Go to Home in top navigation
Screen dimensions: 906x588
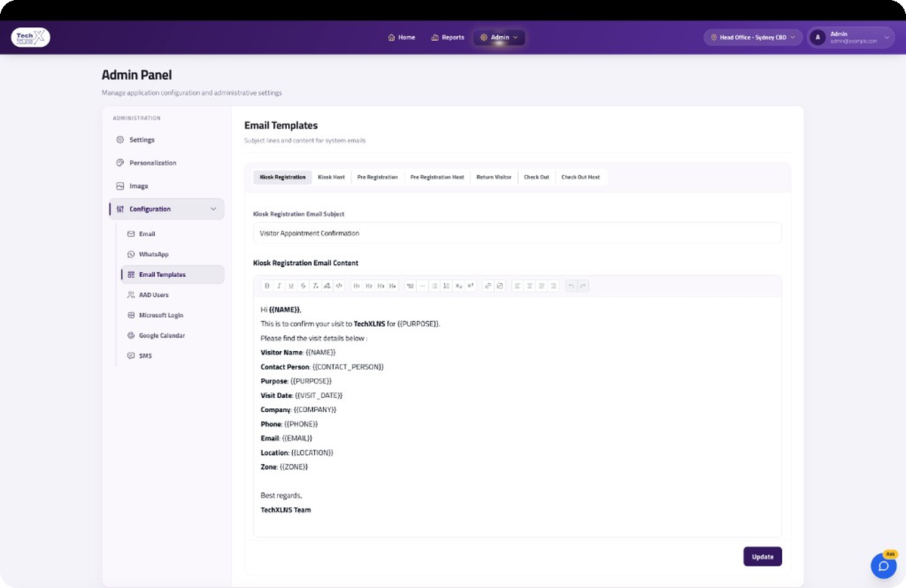click(x=402, y=37)
